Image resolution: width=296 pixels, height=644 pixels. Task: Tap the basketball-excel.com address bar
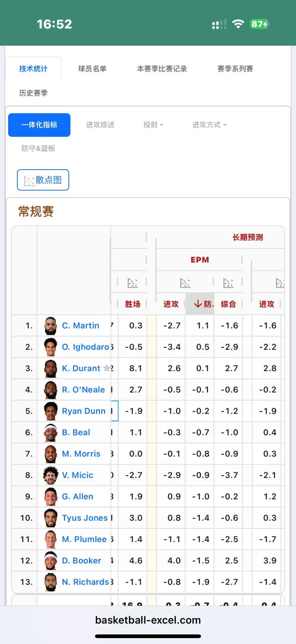point(148,620)
